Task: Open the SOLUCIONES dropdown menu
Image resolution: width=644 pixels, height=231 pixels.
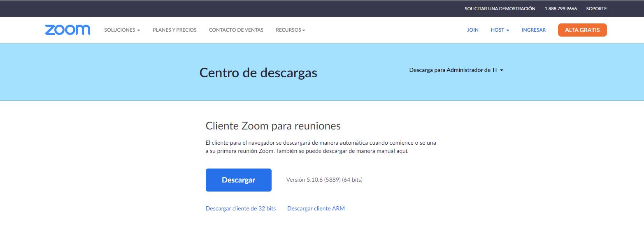Action: 122,30
